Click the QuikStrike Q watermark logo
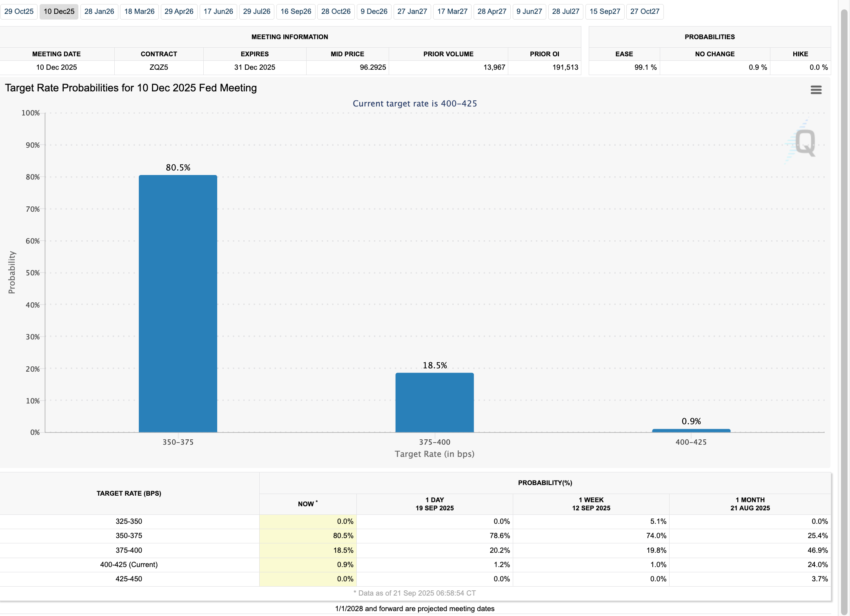Screen dimensions: 850x616 803,142
